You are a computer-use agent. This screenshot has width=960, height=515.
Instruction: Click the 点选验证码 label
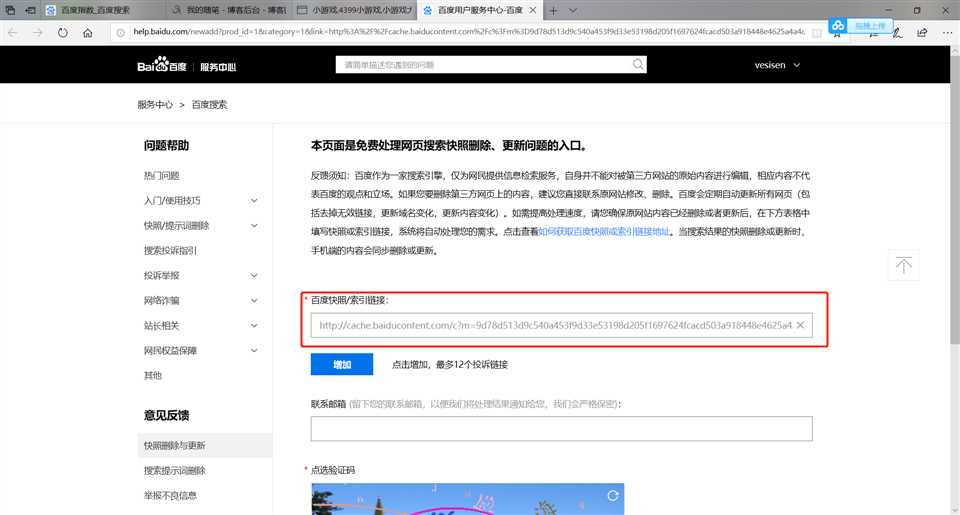point(332,470)
